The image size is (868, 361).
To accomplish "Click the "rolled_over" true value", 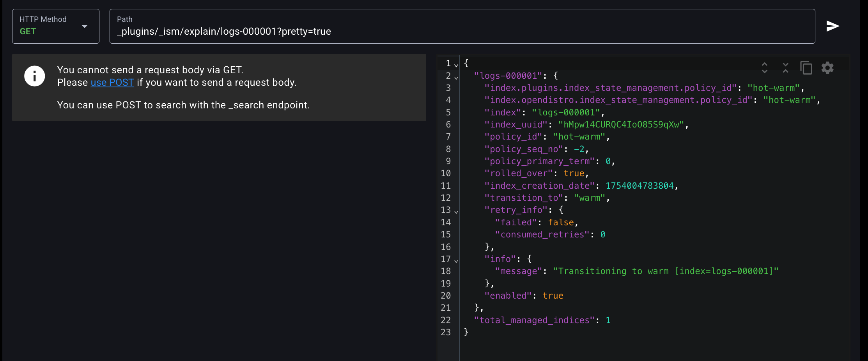I will (x=574, y=173).
